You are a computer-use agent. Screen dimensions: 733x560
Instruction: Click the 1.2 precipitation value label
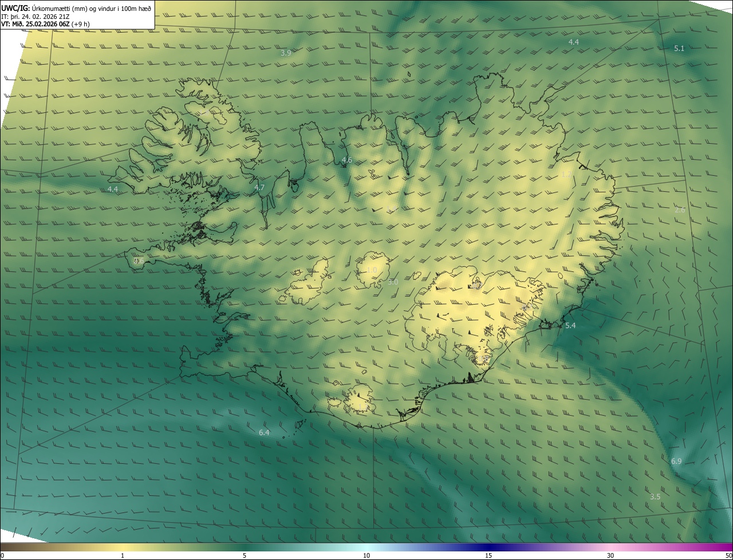point(566,174)
